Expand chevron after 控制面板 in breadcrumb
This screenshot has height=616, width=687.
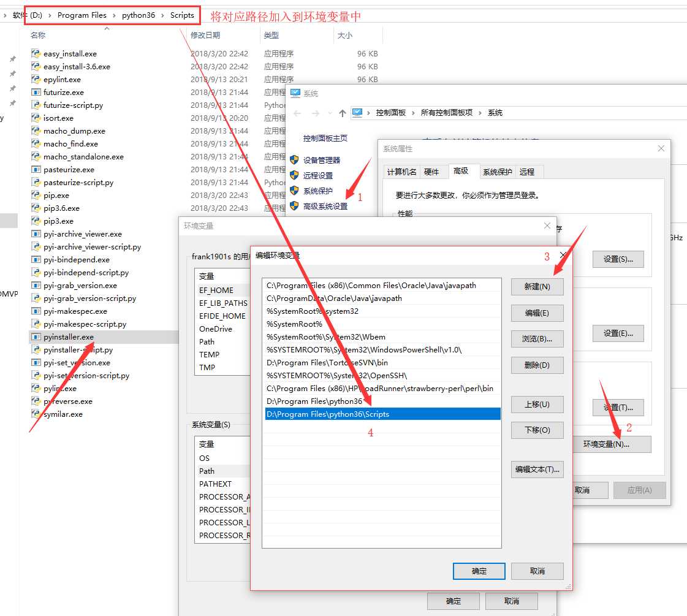tap(413, 113)
